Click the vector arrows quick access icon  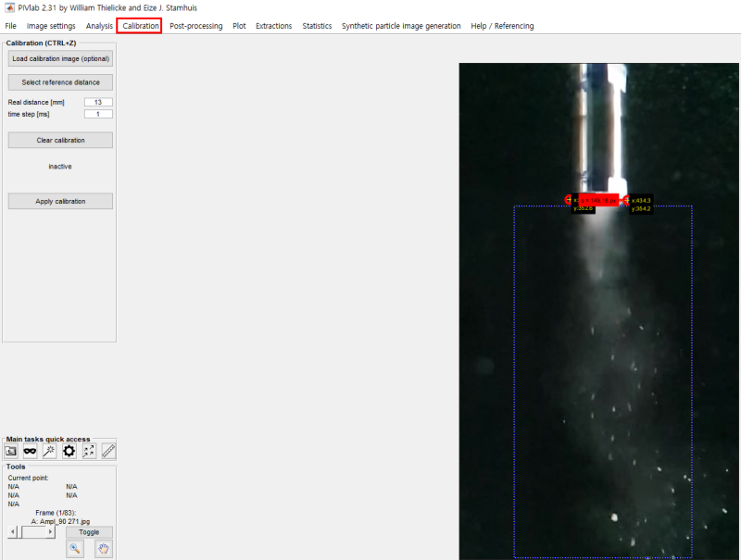point(89,452)
